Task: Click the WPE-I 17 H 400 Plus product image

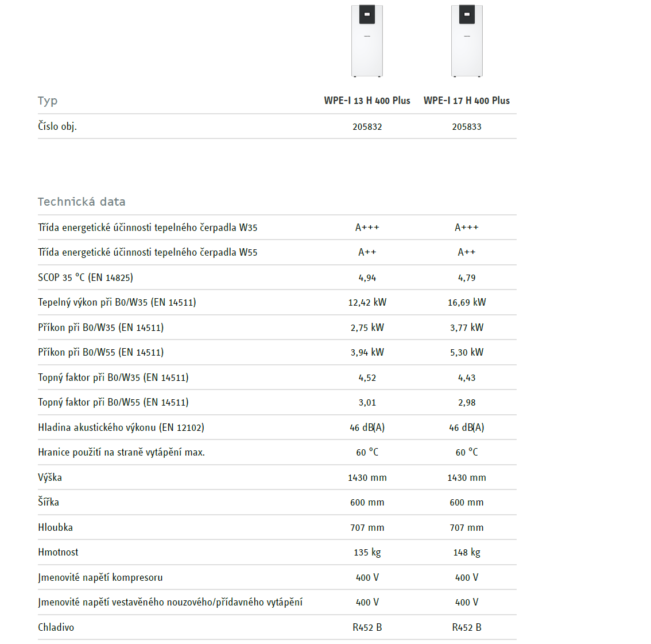Action: click(467, 41)
